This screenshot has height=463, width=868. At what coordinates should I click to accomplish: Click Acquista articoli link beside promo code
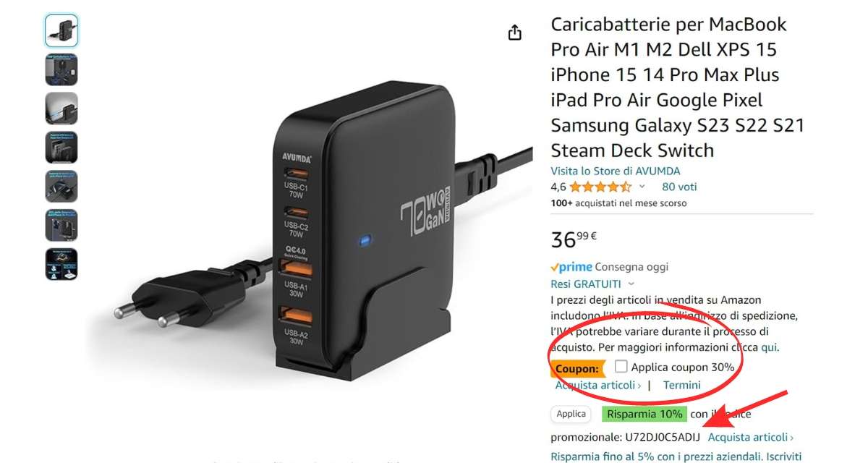pyautogui.click(x=751, y=438)
